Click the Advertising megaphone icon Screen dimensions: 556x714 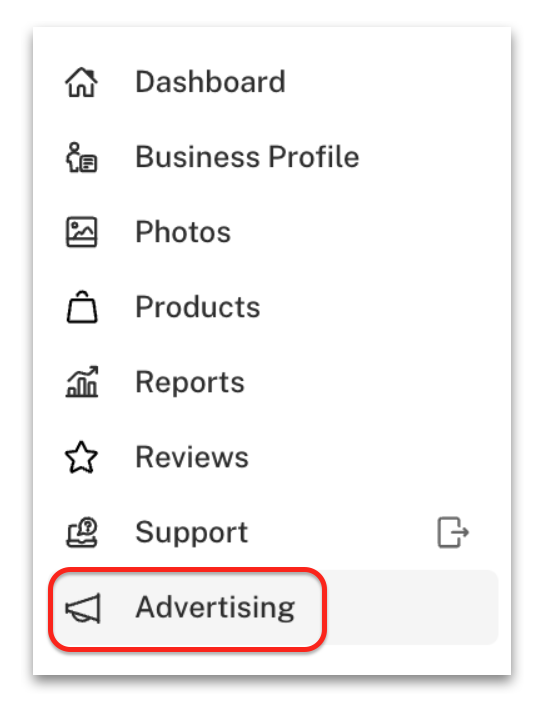tap(83, 608)
